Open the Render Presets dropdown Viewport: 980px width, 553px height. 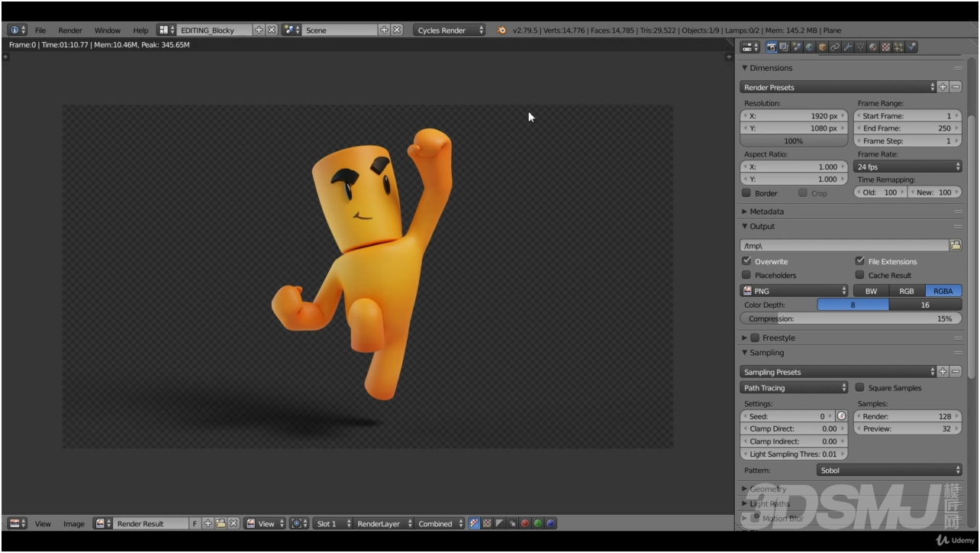[837, 87]
